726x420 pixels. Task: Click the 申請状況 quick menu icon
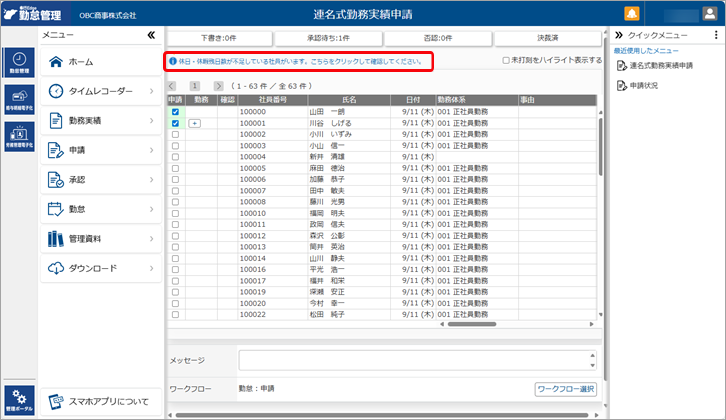point(622,86)
